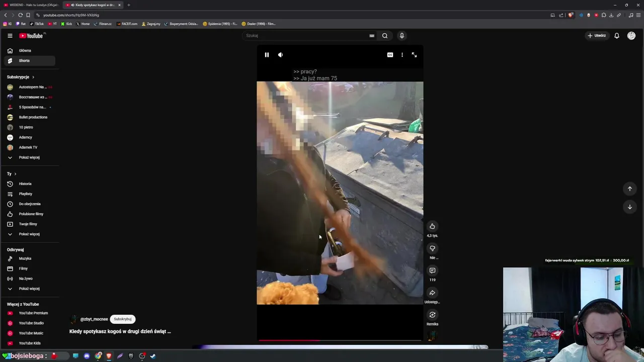Screen dimensions: 644x362
Task: Open Główna in the sidebar
Action: pyautogui.click(x=30, y=51)
